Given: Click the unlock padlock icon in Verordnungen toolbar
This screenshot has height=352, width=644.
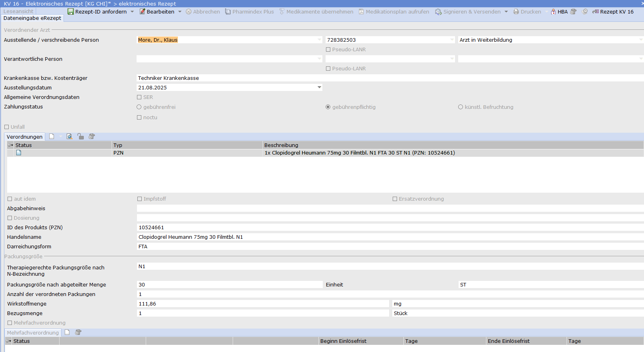Looking at the screenshot, I should (81, 136).
